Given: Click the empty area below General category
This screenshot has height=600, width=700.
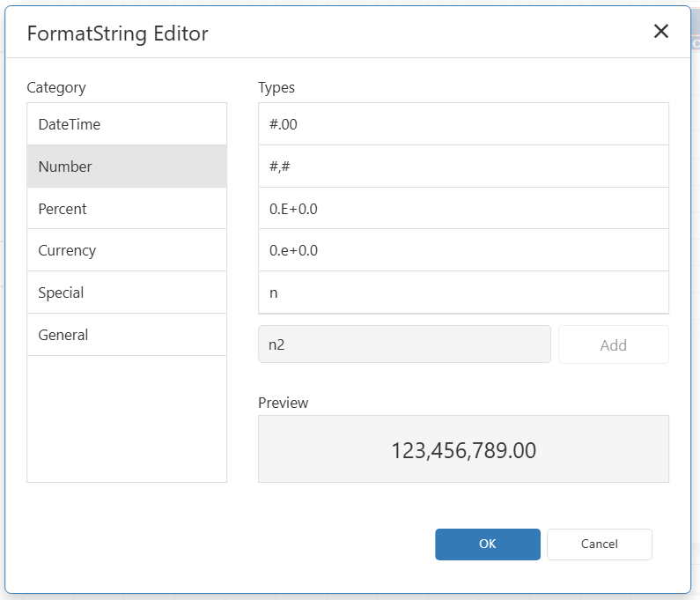Looking at the screenshot, I should click(x=127, y=419).
